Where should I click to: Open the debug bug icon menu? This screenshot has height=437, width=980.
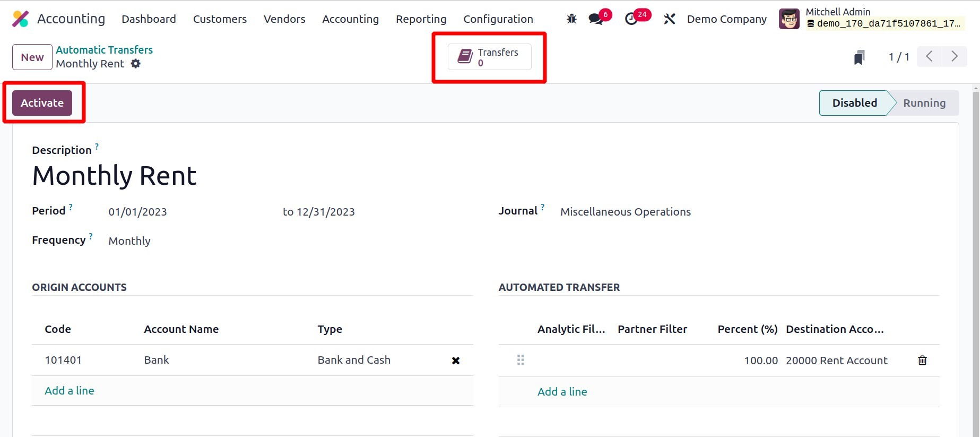(x=571, y=19)
